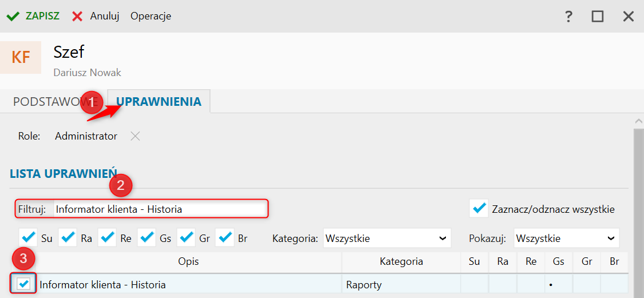Open help via the question mark icon
The width and height of the screenshot is (644, 298).
(x=568, y=16)
